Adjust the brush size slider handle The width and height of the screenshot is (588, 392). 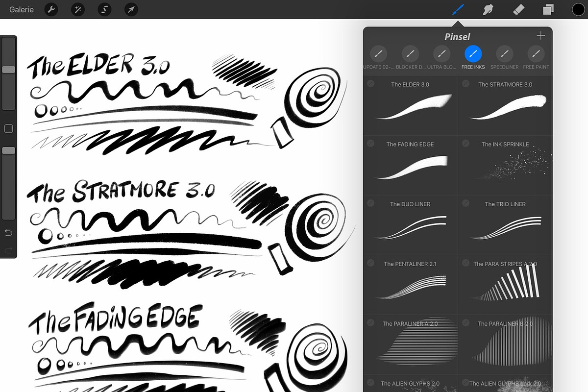(x=8, y=70)
